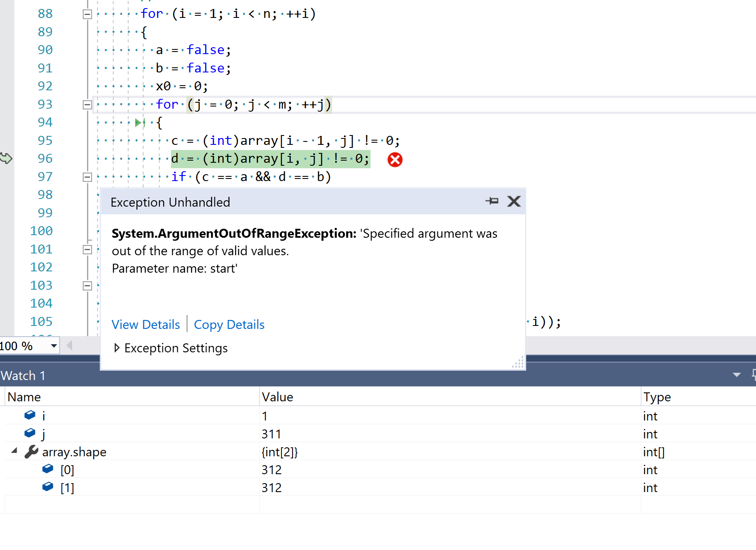Click line number 88 in the gutter
The height and width of the screenshot is (550, 756).
click(x=45, y=14)
